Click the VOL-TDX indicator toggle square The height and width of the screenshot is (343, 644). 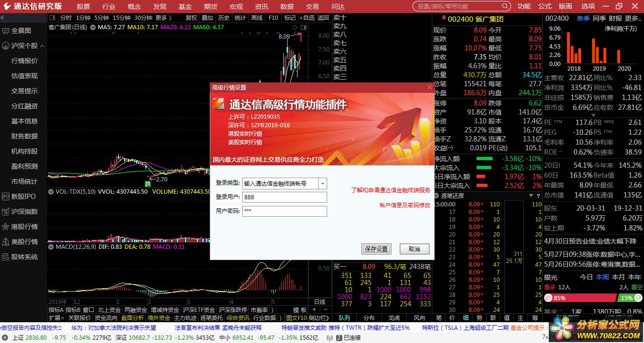51,192
